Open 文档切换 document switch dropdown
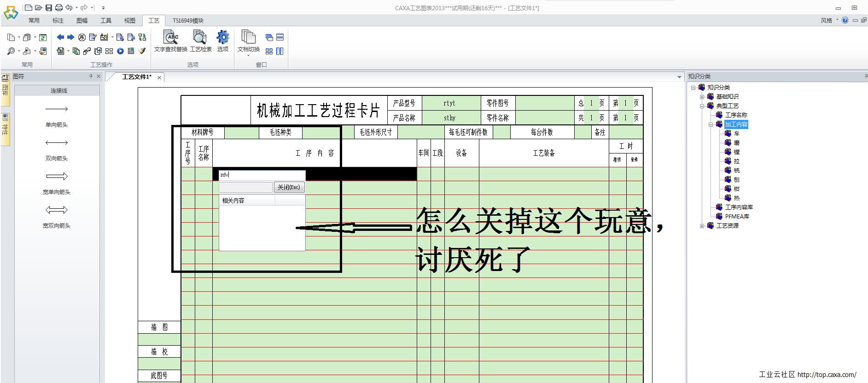This screenshot has height=383, width=868. click(249, 43)
